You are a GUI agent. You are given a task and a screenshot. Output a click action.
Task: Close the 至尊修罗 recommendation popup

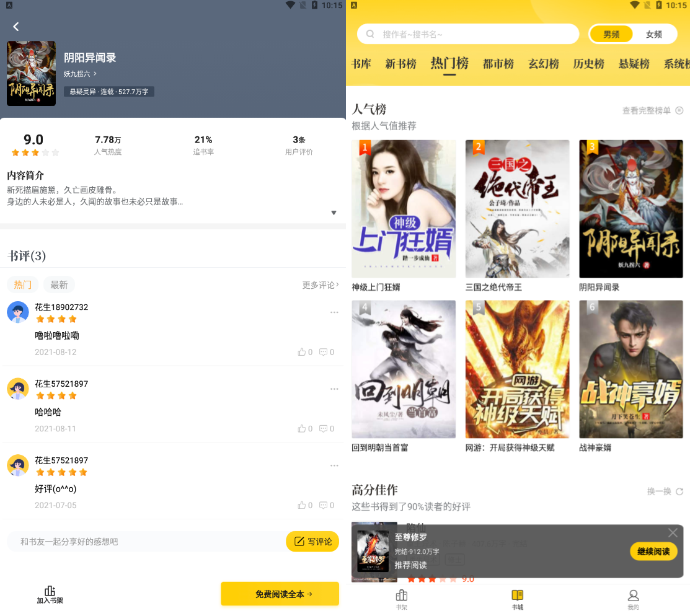(x=673, y=533)
